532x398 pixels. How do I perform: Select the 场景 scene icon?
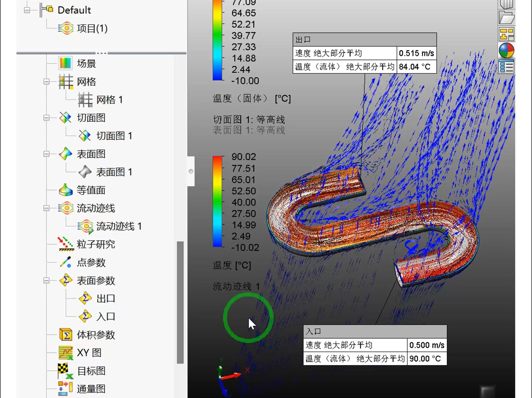(x=65, y=63)
